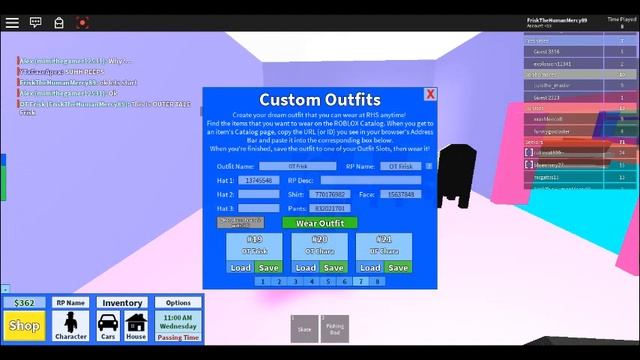This screenshot has width=640, height=360.
Task: Load outfit slot #19 OT Frisk
Action: [x=240, y=267]
